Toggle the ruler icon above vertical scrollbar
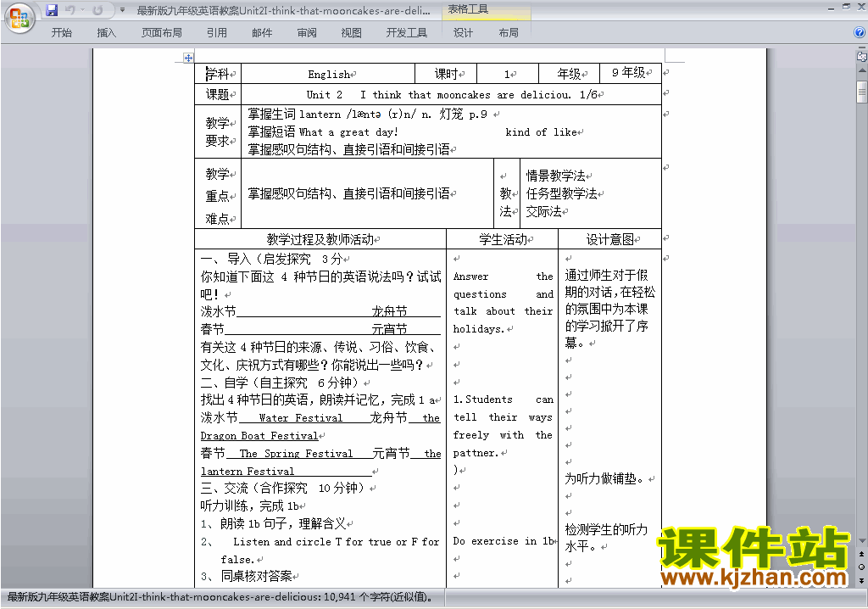This screenshot has height=609, width=868. coord(861,56)
